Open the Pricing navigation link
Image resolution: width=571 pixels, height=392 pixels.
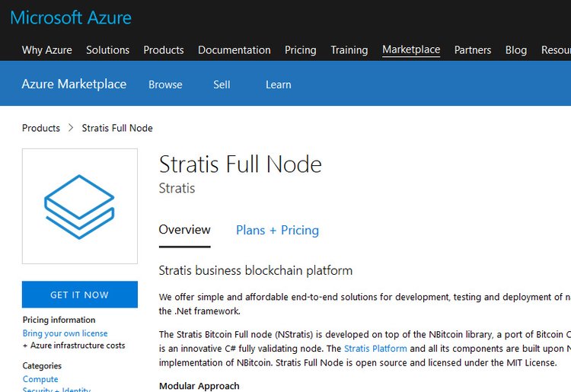click(301, 50)
